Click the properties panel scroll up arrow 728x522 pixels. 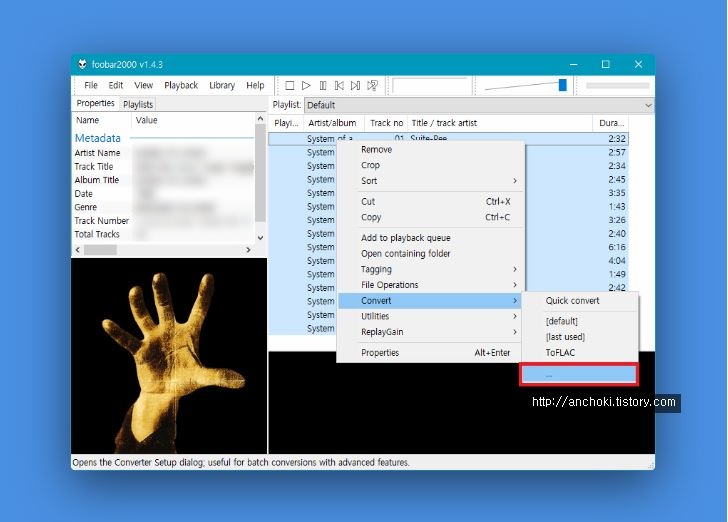[260, 119]
